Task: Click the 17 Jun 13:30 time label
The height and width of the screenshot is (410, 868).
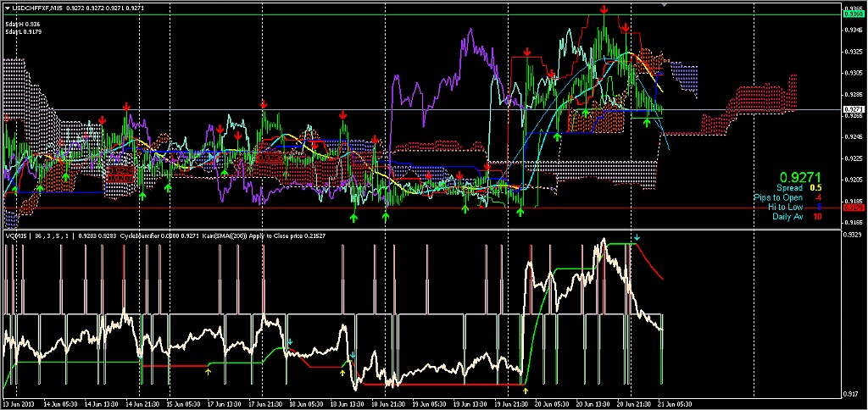Action: point(225,404)
